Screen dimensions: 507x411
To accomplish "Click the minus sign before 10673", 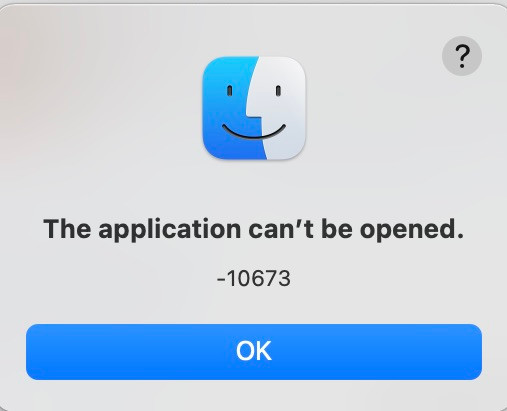I will (221, 279).
